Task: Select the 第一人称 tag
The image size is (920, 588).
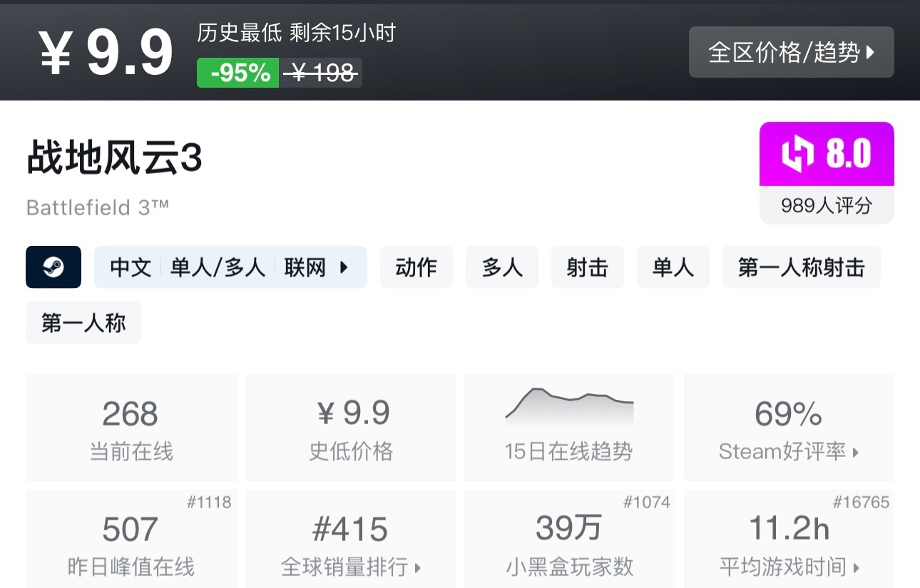Action: pyautogui.click(x=83, y=322)
